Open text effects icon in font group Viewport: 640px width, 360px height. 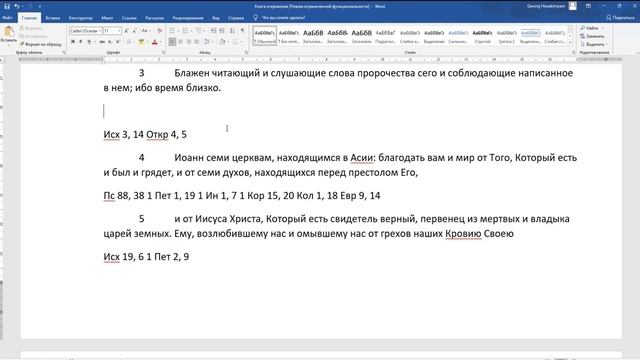pos(129,42)
